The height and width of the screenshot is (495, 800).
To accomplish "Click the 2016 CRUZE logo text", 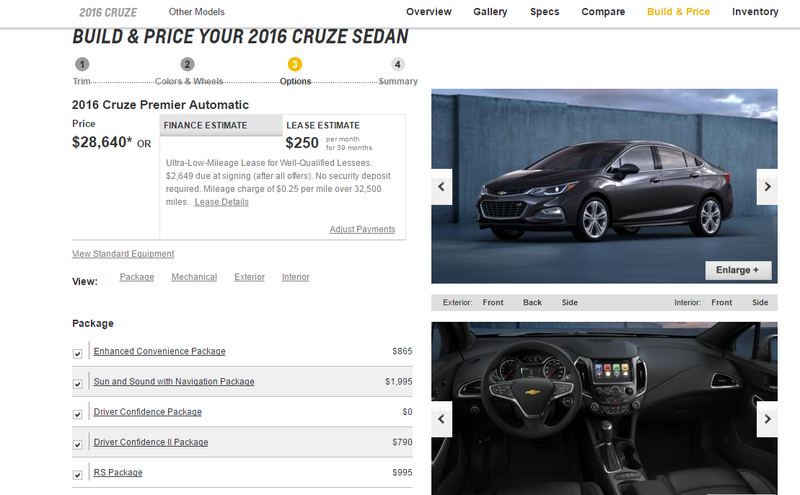I will [108, 12].
